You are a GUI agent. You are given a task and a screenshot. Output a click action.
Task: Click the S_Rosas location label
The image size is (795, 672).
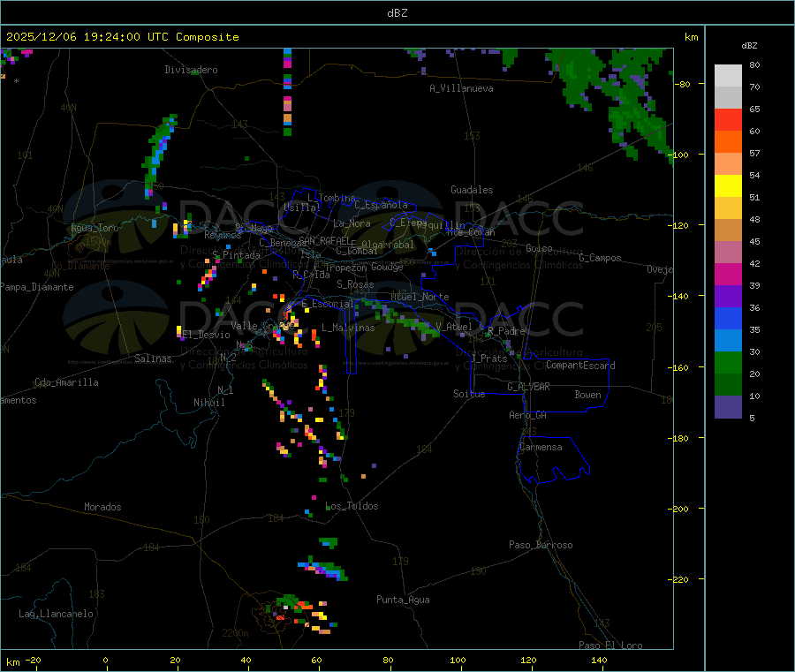click(x=355, y=284)
